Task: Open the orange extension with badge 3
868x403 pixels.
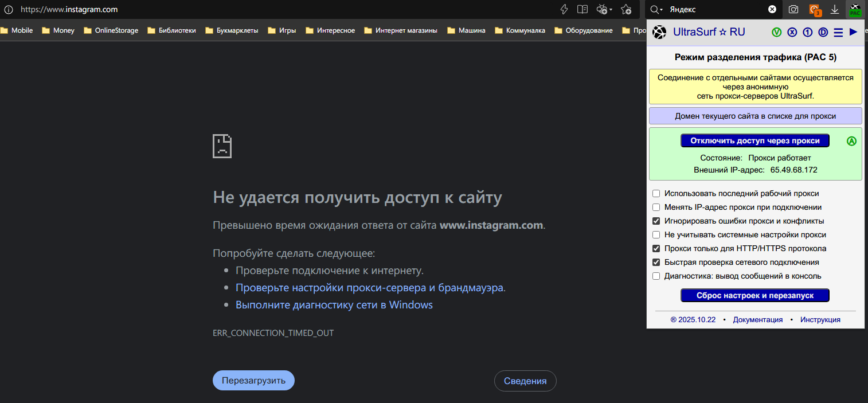Action: click(x=815, y=10)
